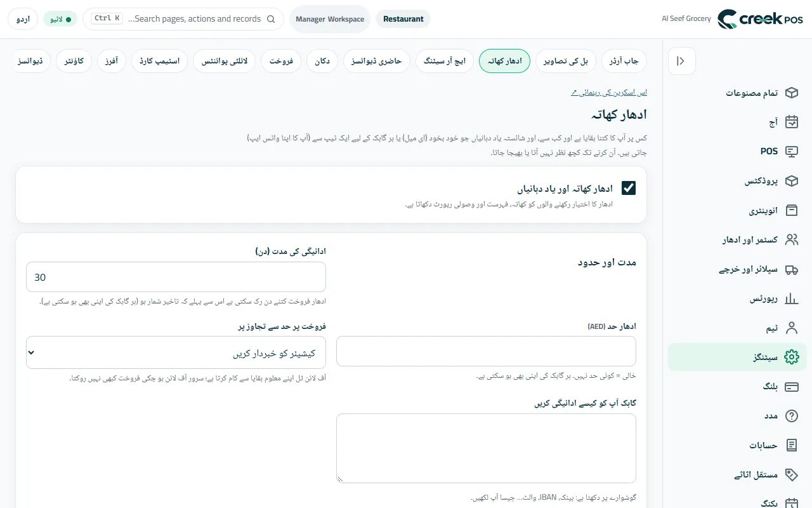Click the گاہک آپ کو کیسے ادائیگی textarea
Image resolution: width=812 pixels, height=508 pixels.
click(486, 448)
